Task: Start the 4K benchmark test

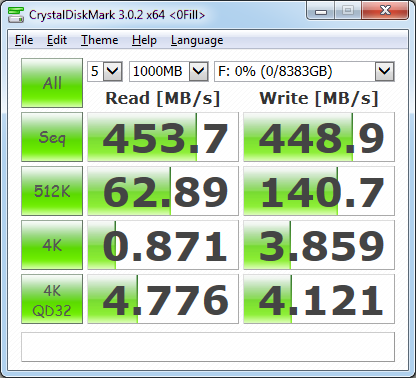Action: (52, 245)
